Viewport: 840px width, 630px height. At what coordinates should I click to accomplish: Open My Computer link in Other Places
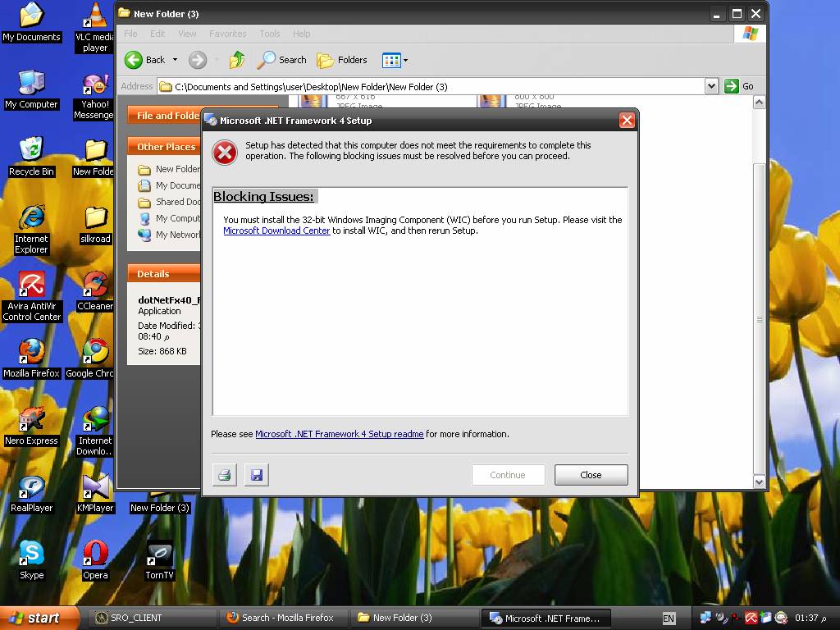[168, 218]
